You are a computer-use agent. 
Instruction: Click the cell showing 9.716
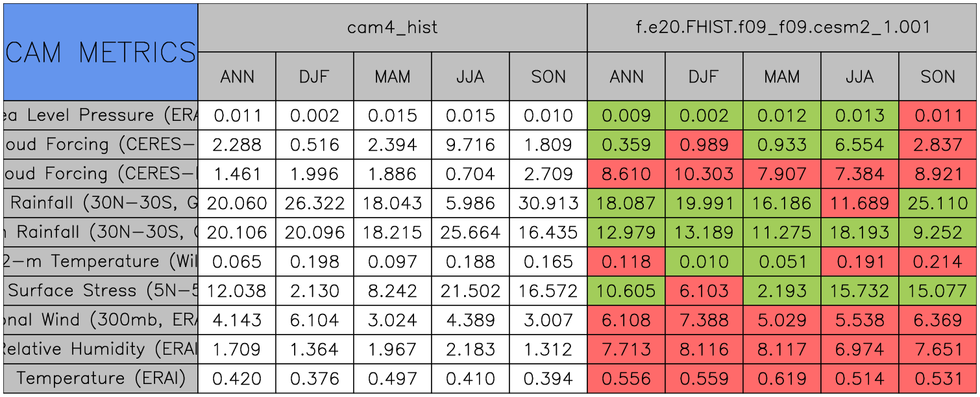(471, 145)
